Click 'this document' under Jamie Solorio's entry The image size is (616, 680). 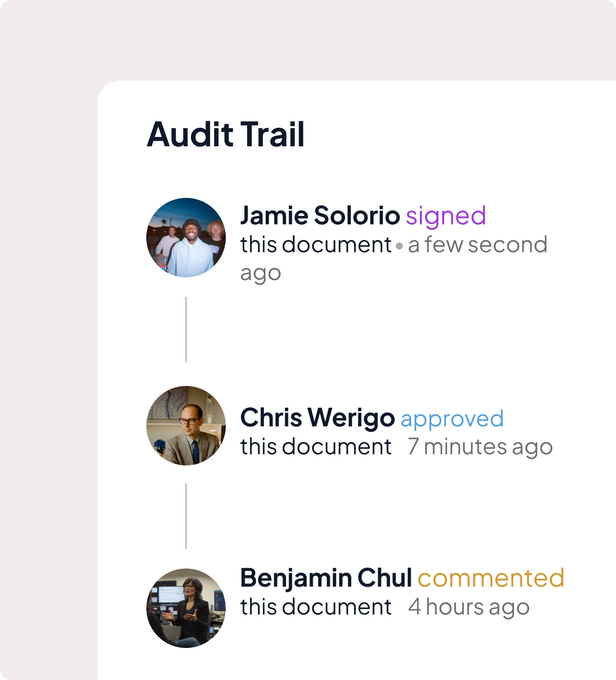(x=315, y=245)
